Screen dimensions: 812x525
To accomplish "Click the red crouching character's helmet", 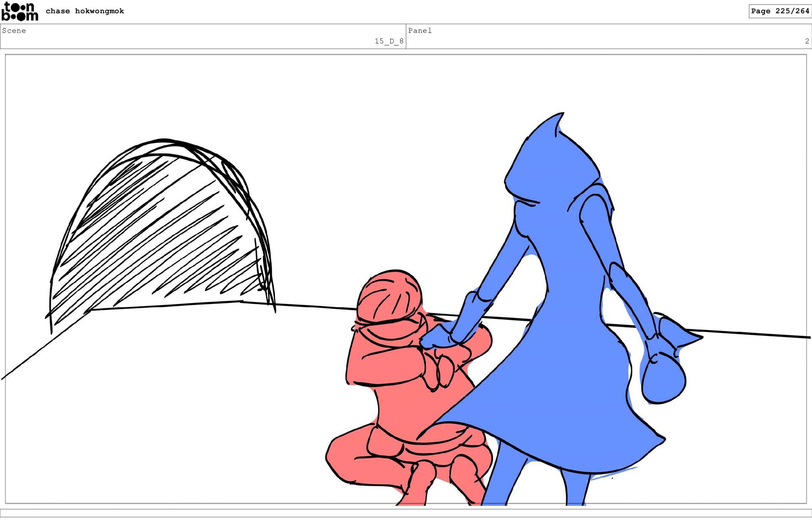I will click(x=389, y=296).
